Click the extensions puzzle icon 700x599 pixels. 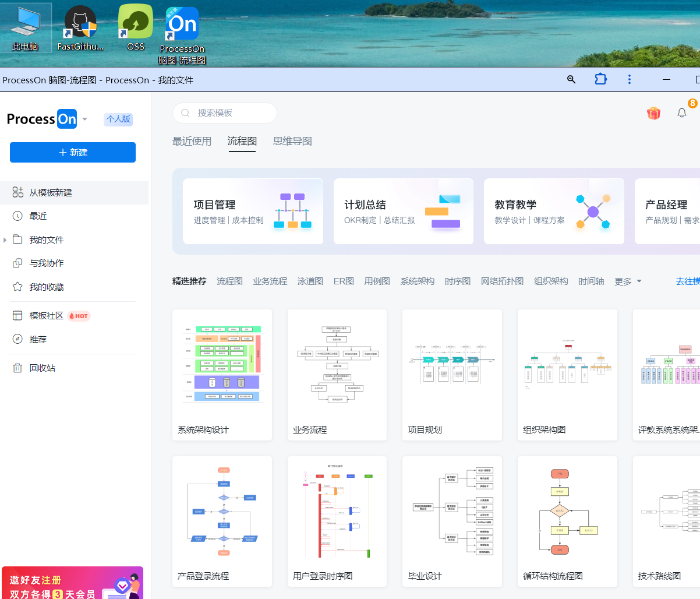pos(600,79)
